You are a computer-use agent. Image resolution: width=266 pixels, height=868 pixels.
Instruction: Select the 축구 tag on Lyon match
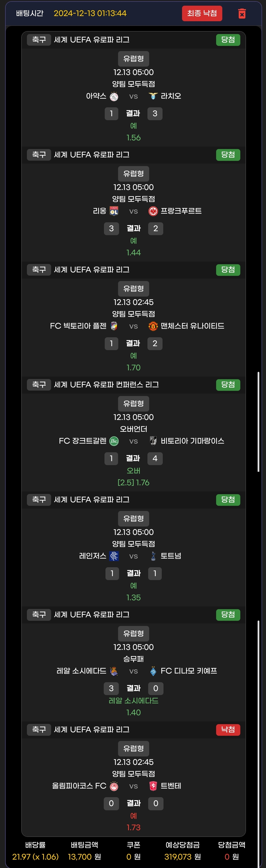point(39,155)
